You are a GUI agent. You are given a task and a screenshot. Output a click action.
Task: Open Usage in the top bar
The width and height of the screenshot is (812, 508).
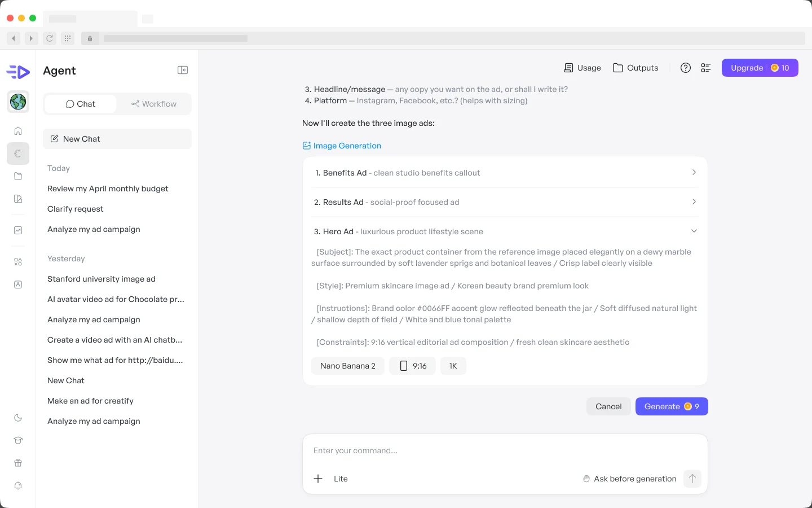coord(582,68)
